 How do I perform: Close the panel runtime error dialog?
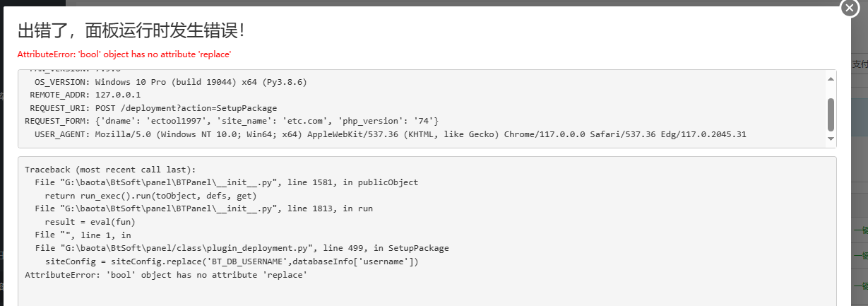coord(850,8)
